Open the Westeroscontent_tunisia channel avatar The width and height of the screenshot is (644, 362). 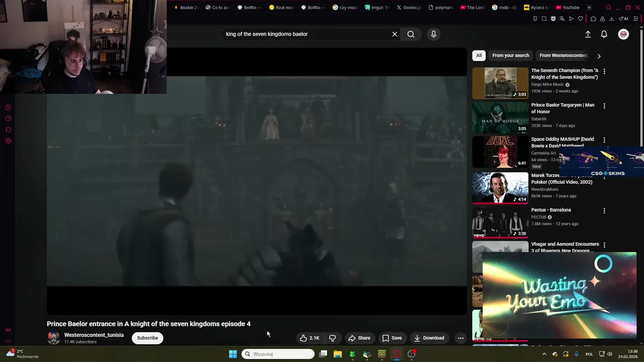(x=53, y=338)
